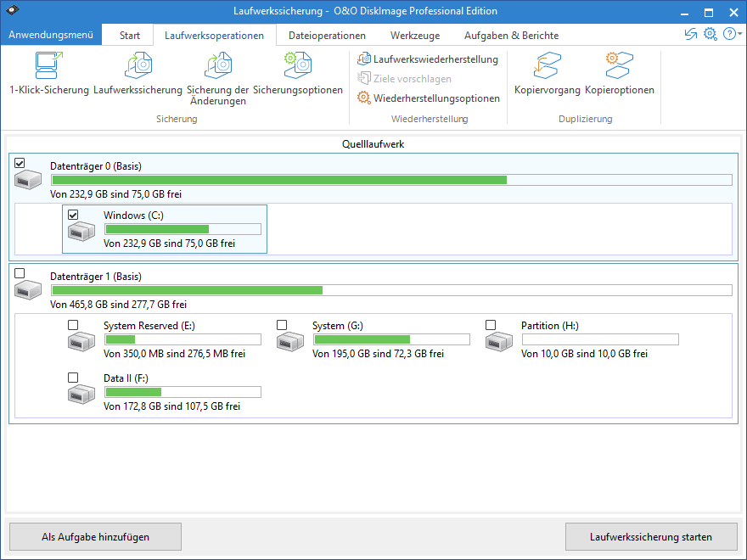Open the Aufgaben & Berichte tab

pos(511,36)
